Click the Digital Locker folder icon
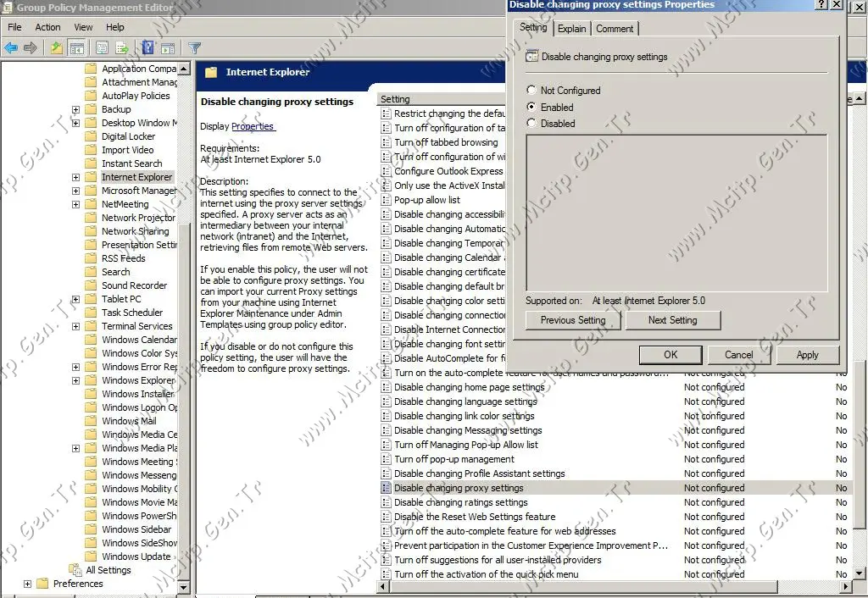The height and width of the screenshot is (598, 868). tap(91, 136)
